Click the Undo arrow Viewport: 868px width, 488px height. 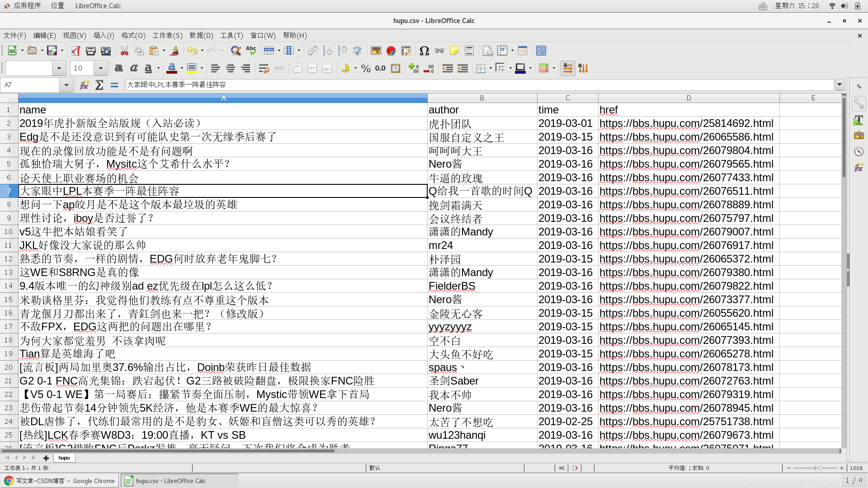point(193,51)
